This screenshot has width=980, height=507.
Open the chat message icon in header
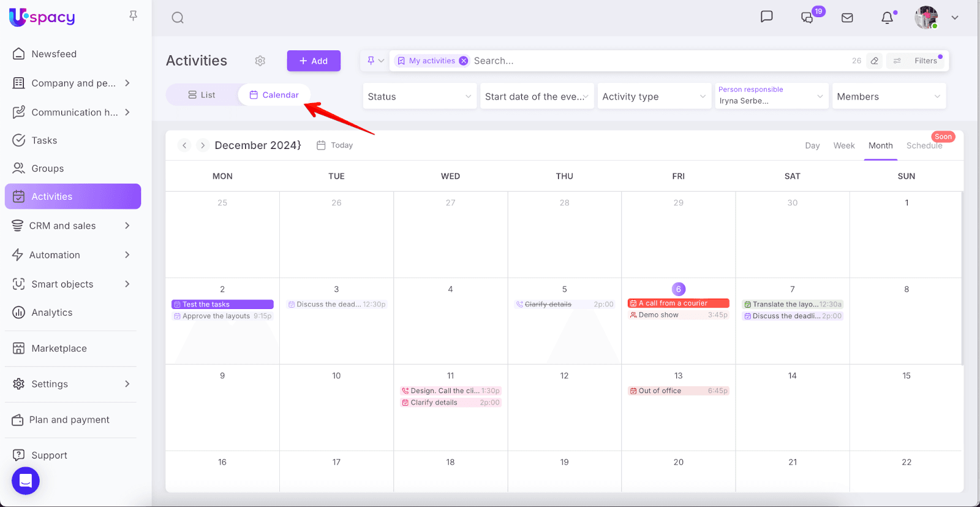click(x=766, y=17)
